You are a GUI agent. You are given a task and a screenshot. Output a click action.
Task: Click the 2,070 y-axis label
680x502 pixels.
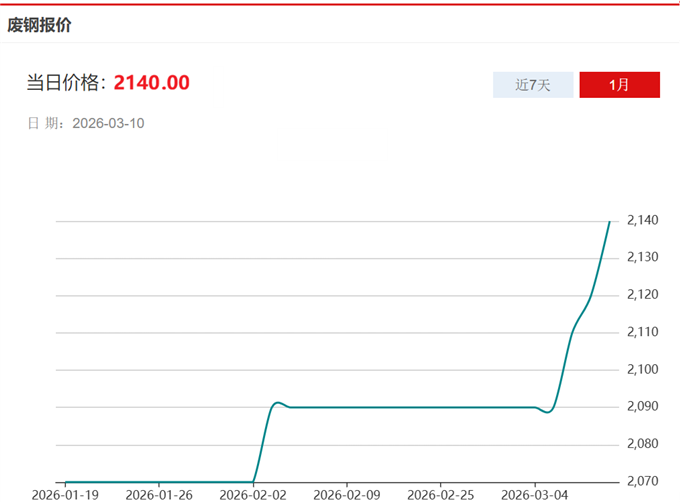pos(642,481)
